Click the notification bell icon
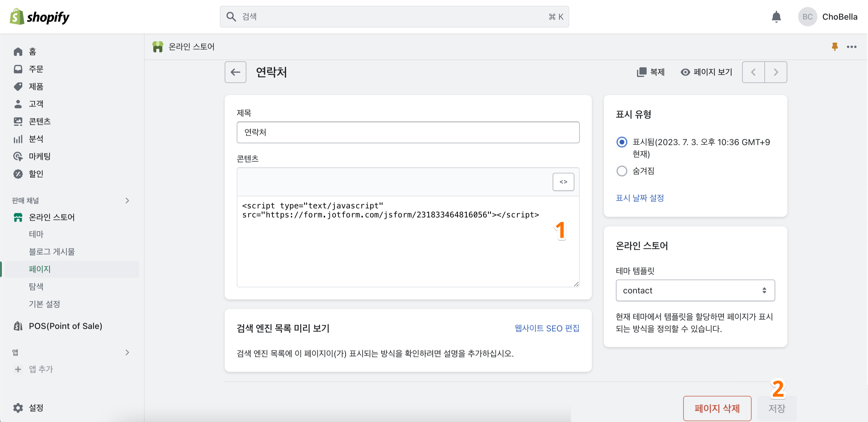This screenshot has height=422, width=868. (x=776, y=17)
